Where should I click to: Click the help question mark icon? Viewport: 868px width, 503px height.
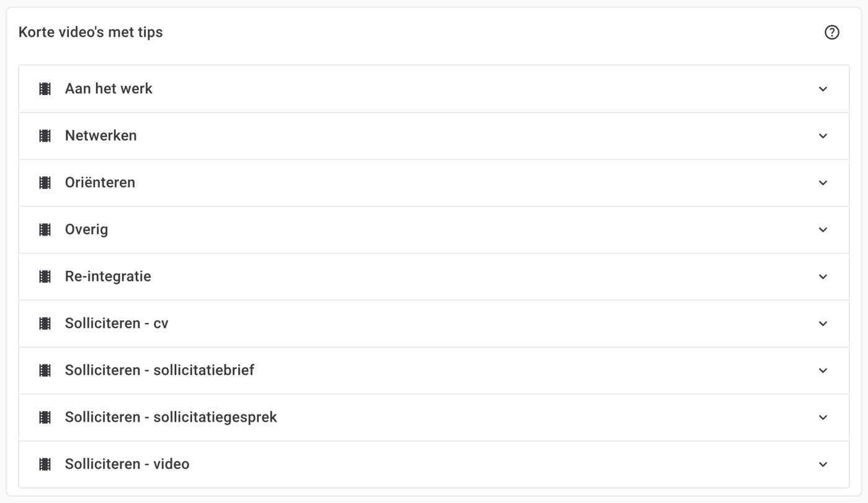click(x=832, y=32)
